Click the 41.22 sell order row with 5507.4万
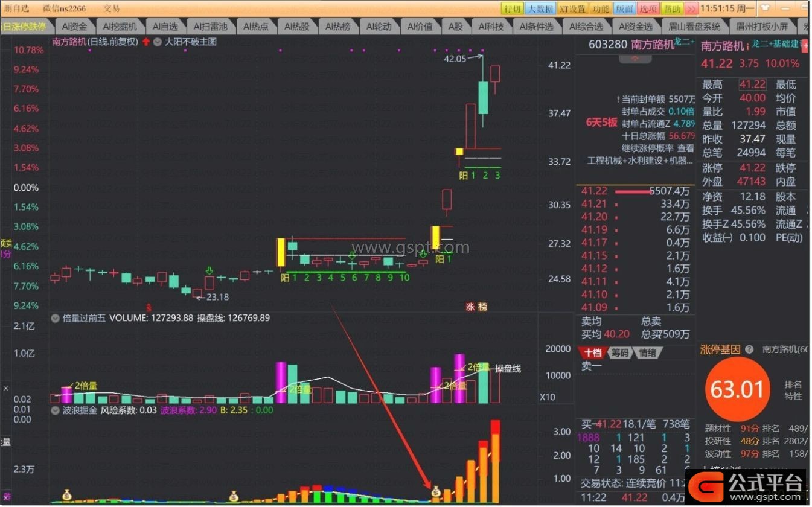Image resolution: width=812 pixels, height=507 pixels. point(635,191)
